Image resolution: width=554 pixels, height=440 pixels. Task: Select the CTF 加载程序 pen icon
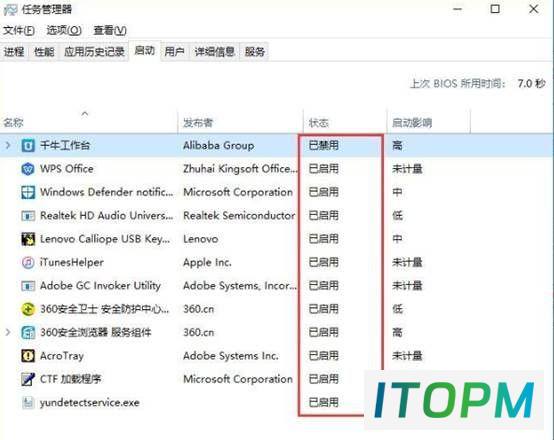tap(28, 379)
